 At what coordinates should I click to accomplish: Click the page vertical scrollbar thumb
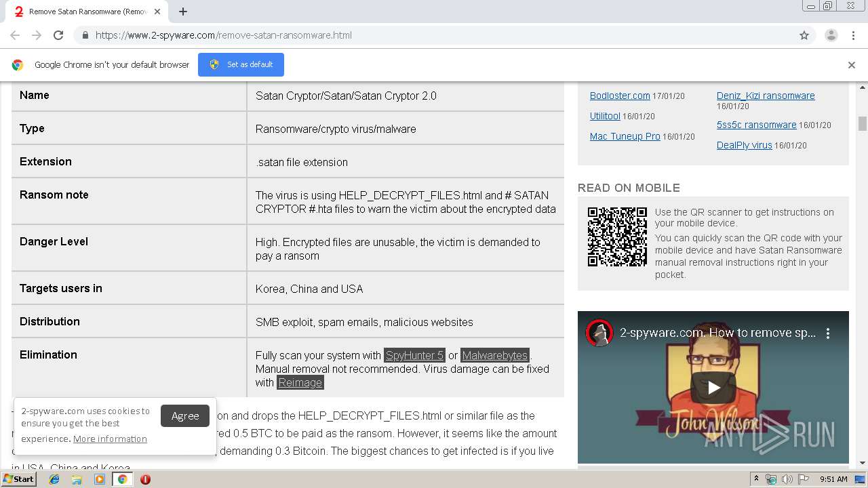(x=863, y=123)
